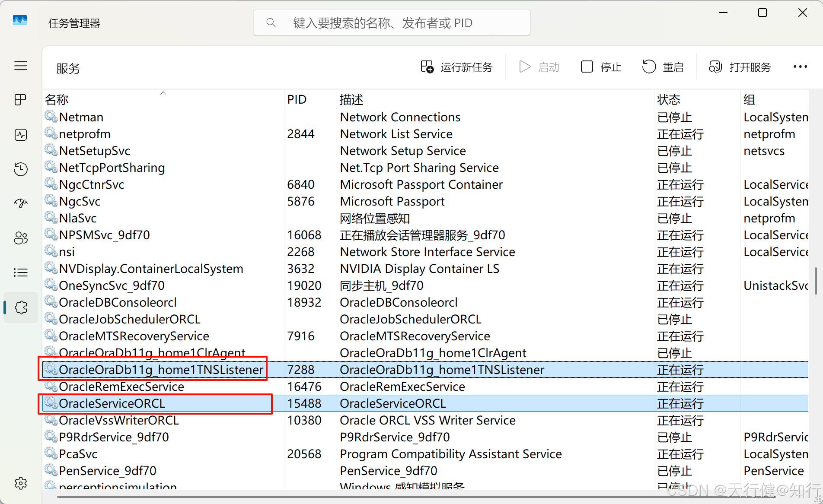
Task: Open the hamburger navigation menu
Action: coord(21,66)
